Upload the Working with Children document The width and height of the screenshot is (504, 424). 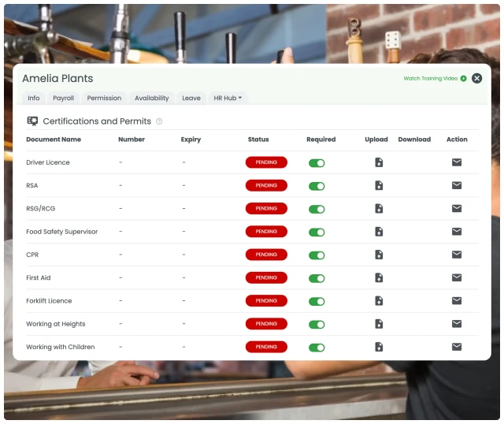[379, 347]
